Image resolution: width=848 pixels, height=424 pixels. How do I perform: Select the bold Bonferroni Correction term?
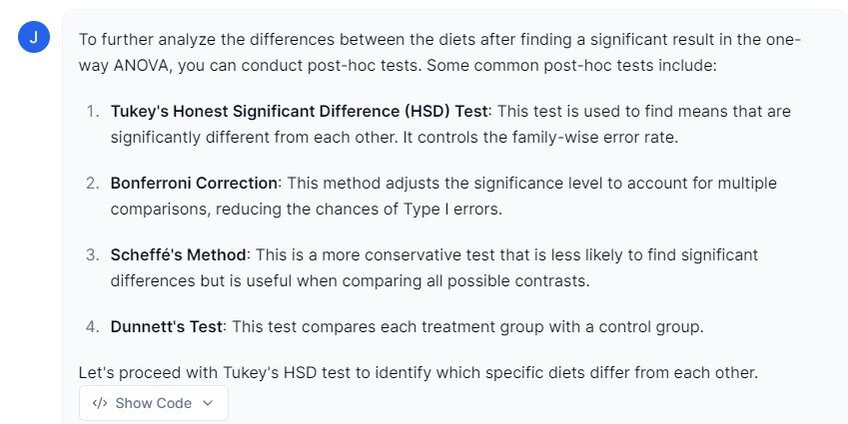(x=194, y=183)
